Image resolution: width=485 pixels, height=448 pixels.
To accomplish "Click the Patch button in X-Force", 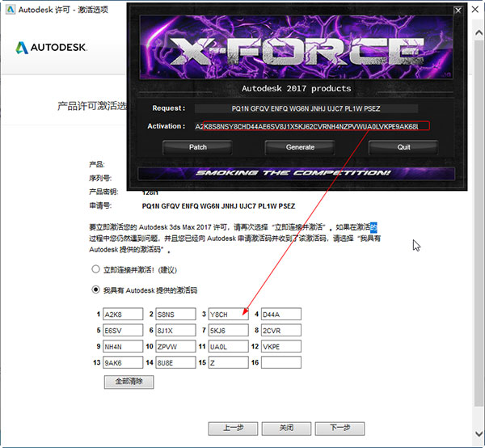I will tap(197, 147).
